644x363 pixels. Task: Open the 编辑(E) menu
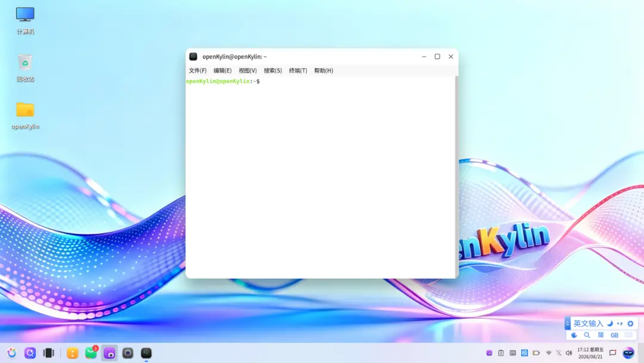click(222, 70)
